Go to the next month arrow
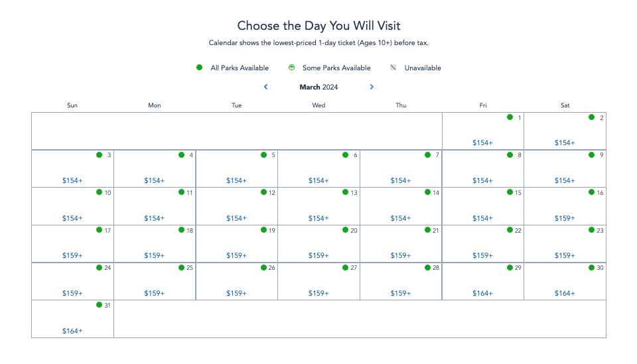 [372, 87]
